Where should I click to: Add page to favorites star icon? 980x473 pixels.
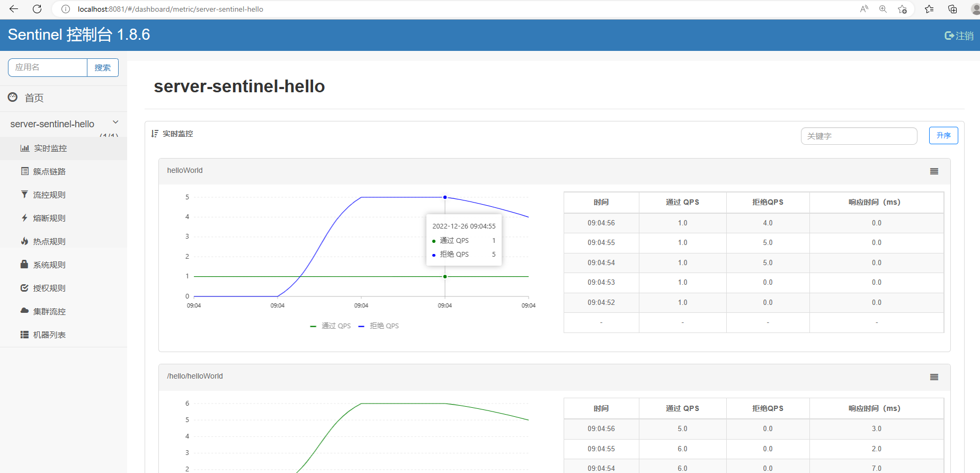pos(903,9)
